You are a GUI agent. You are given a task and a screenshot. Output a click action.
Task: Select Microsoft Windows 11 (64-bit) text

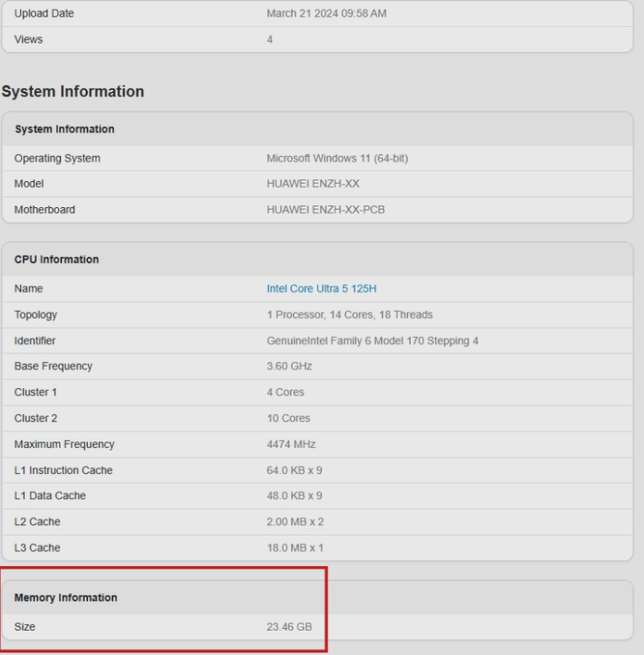pyautogui.click(x=337, y=159)
